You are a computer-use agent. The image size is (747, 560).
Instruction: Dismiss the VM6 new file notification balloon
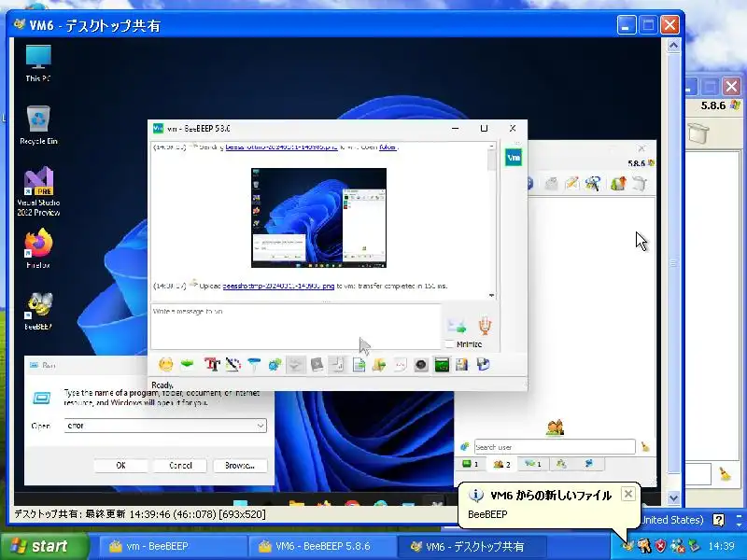[x=628, y=494]
